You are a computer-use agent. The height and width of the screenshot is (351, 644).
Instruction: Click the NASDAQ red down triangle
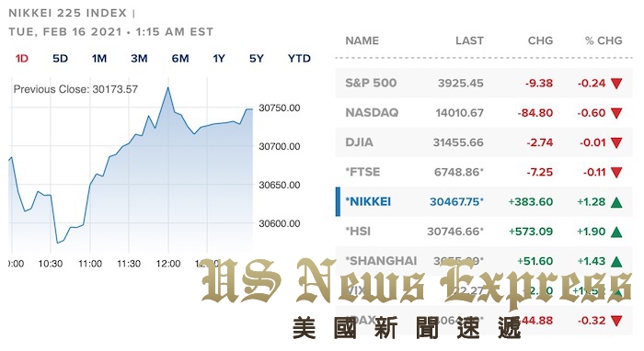point(616,113)
